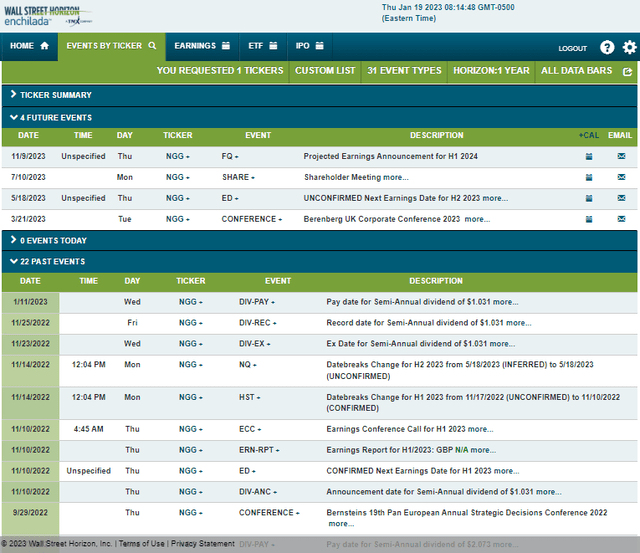This screenshot has height=553, width=640.
Task: Email the 11/9/2023 FQ event
Action: point(621,156)
